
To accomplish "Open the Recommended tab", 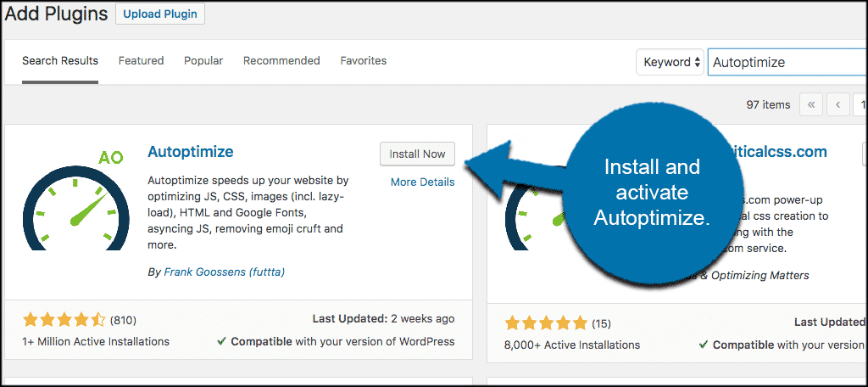I will point(281,61).
